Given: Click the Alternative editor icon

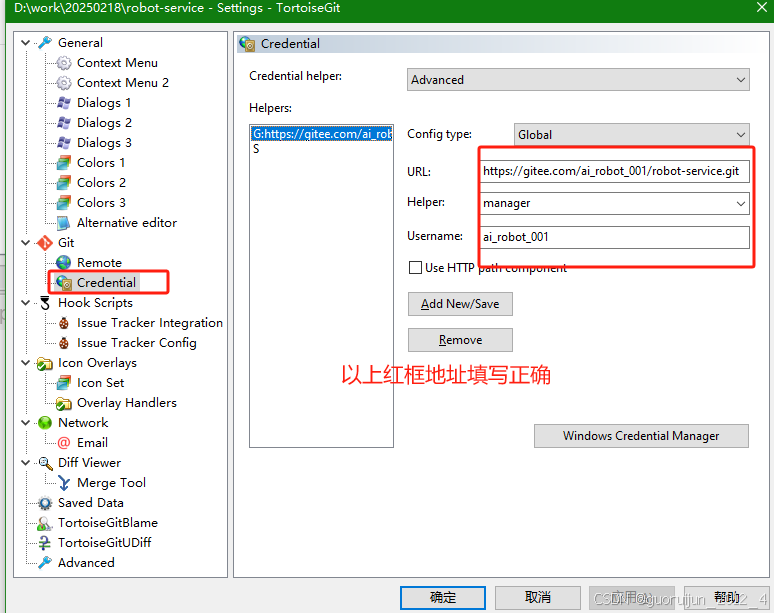Looking at the screenshot, I should coord(64,223).
